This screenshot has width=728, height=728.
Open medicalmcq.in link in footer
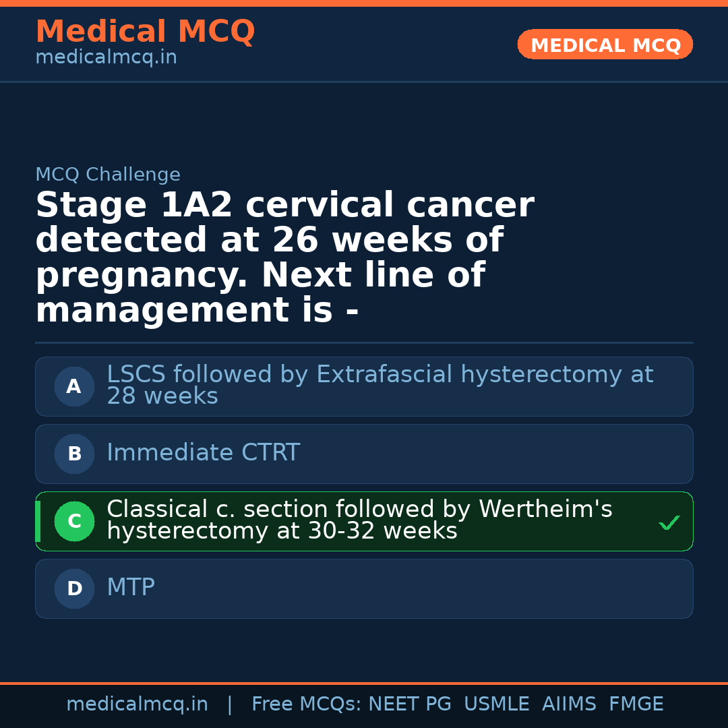pyautogui.click(x=137, y=704)
